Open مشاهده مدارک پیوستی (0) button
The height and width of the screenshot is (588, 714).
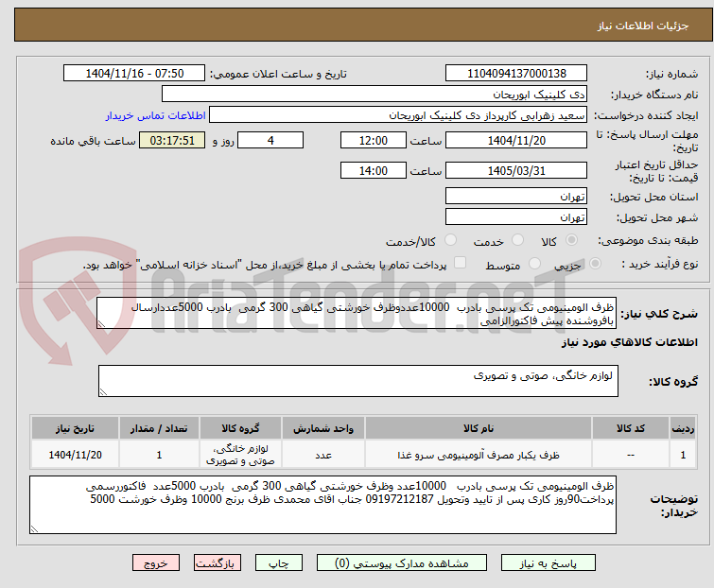tap(402, 563)
